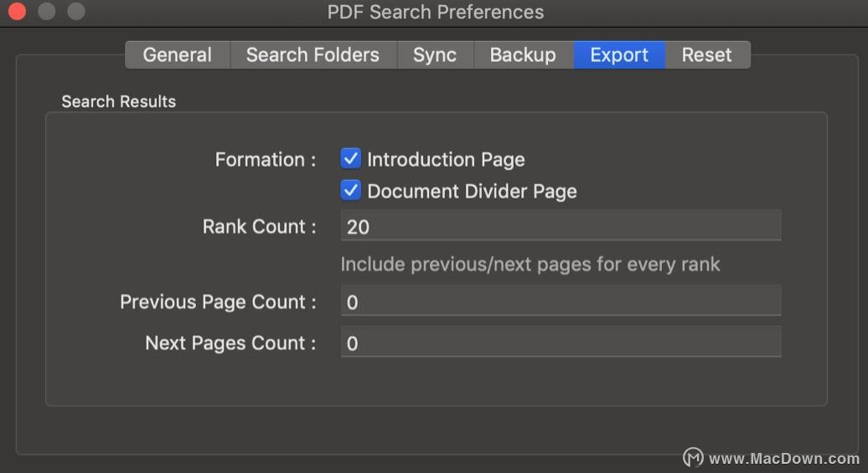Click the zoom window button
This screenshot has height=473, width=868.
coord(76,11)
